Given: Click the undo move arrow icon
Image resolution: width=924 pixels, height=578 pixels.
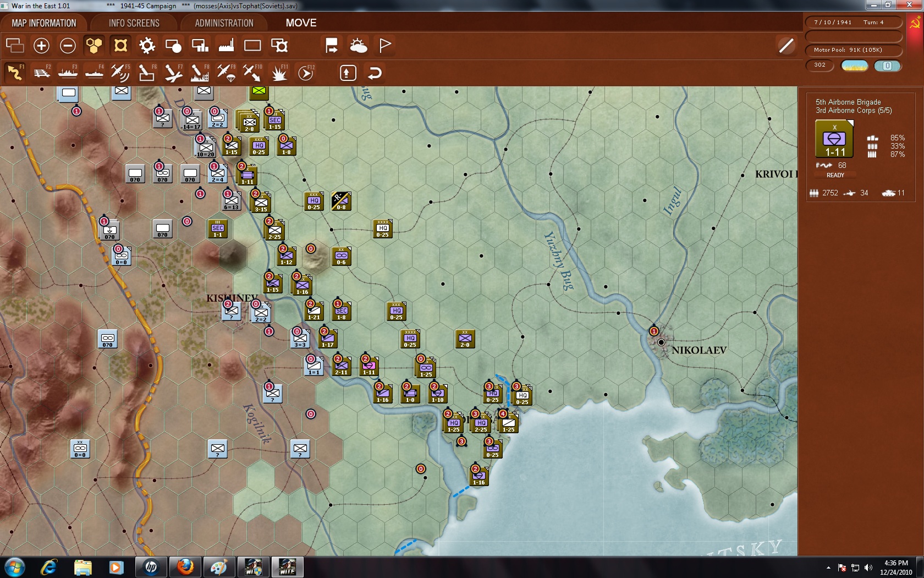Looking at the screenshot, I should coord(375,72).
